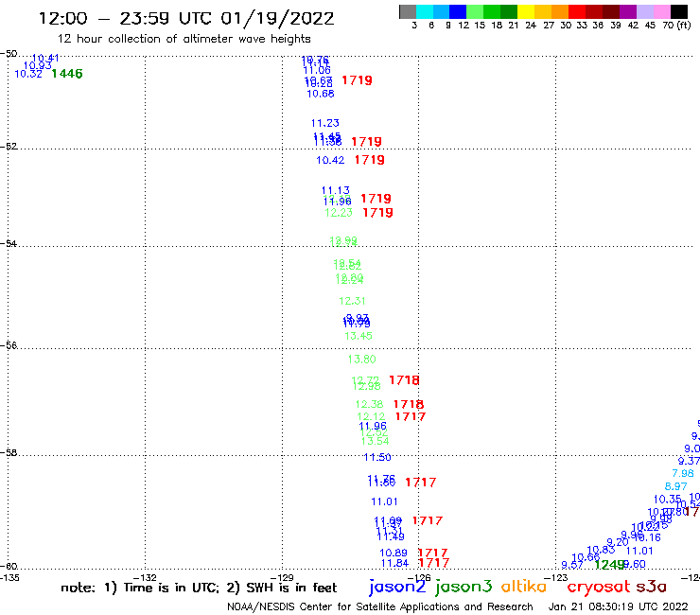The image size is (700, 615).
Task: Select the 1717 timestamp beside 11.84
Action: pyautogui.click(x=434, y=563)
